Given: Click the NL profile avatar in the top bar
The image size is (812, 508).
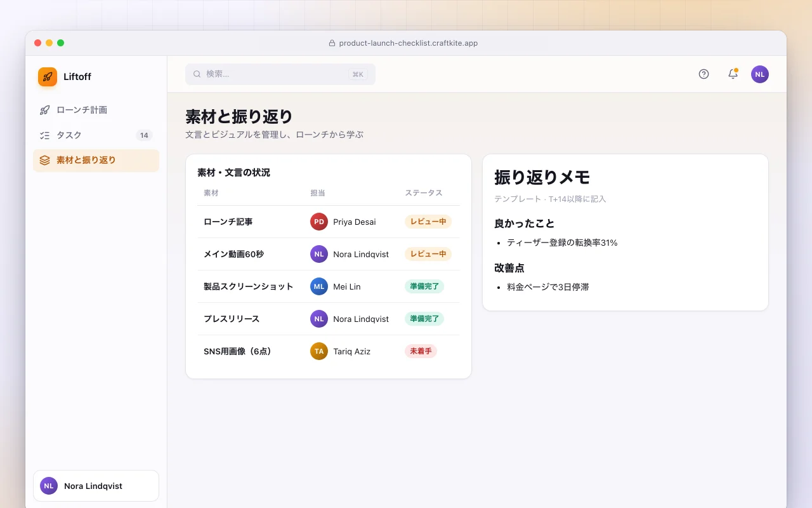Looking at the screenshot, I should tap(760, 74).
